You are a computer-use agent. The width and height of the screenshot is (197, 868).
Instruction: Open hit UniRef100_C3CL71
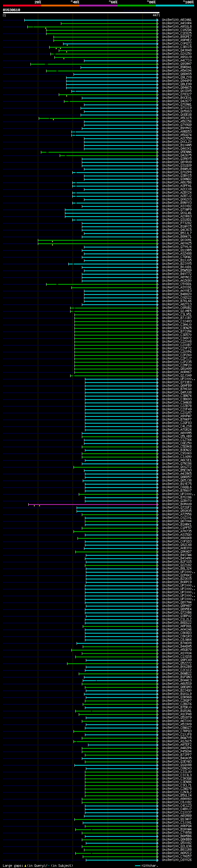coord(176,785)
